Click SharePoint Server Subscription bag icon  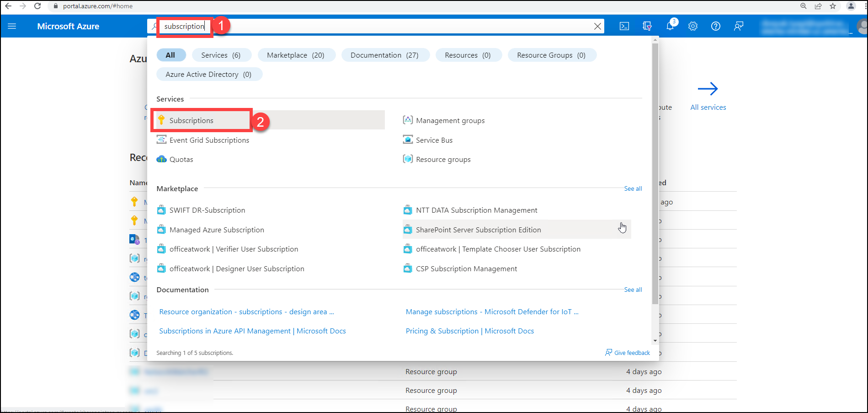click(x=408, y=230)
